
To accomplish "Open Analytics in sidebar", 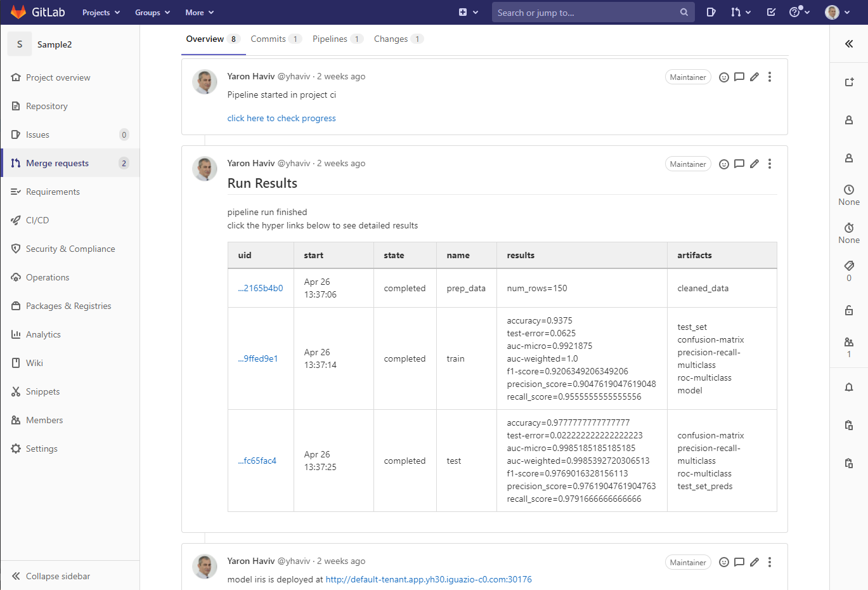I will tap(70, 334).
